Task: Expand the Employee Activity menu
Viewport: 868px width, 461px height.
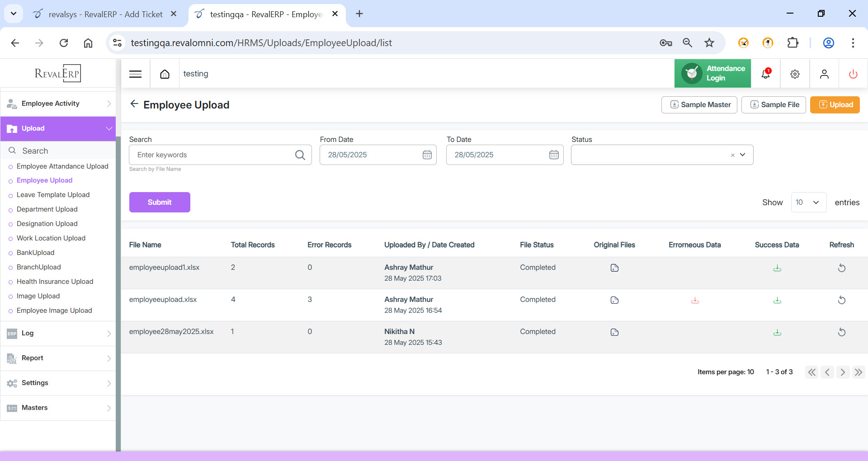Action: [58, 103]
